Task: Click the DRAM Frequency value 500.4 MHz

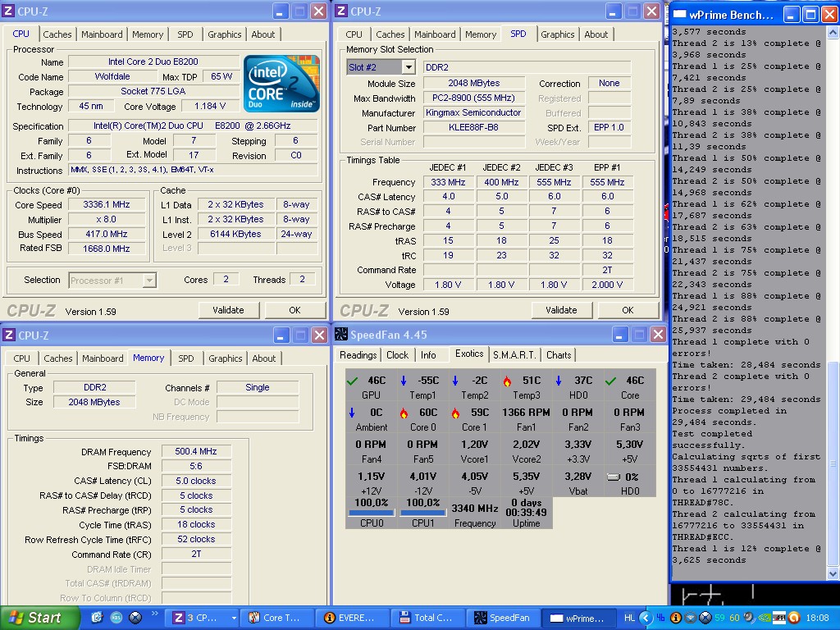Action: coord(196,452)
